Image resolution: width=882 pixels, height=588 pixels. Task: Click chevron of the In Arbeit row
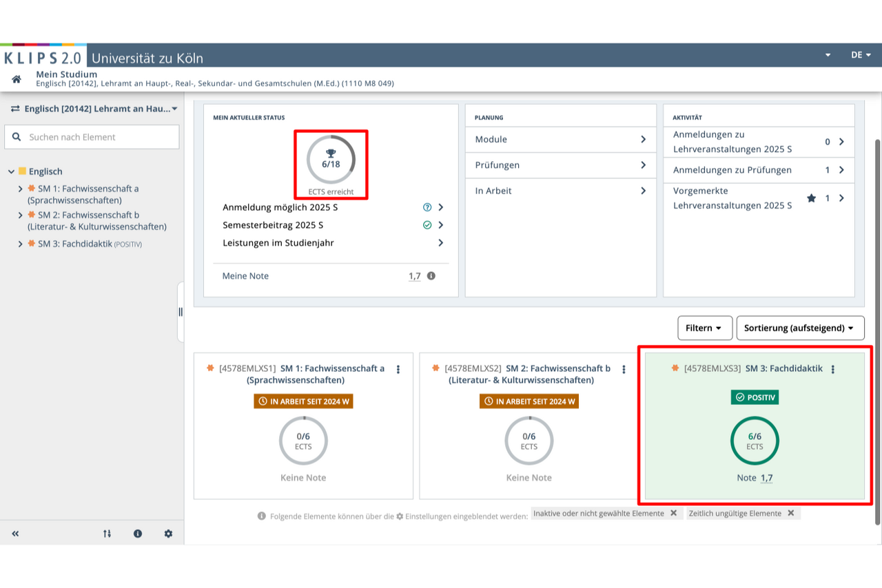[644, 191]
